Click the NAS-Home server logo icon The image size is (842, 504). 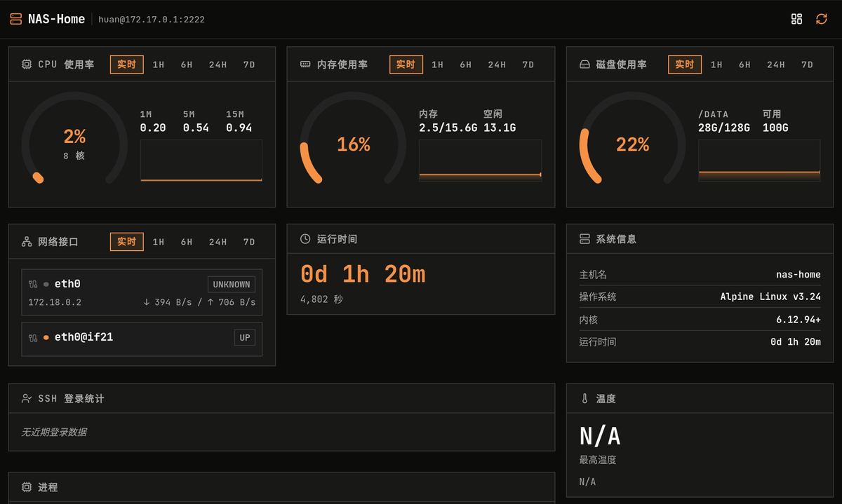15,19
